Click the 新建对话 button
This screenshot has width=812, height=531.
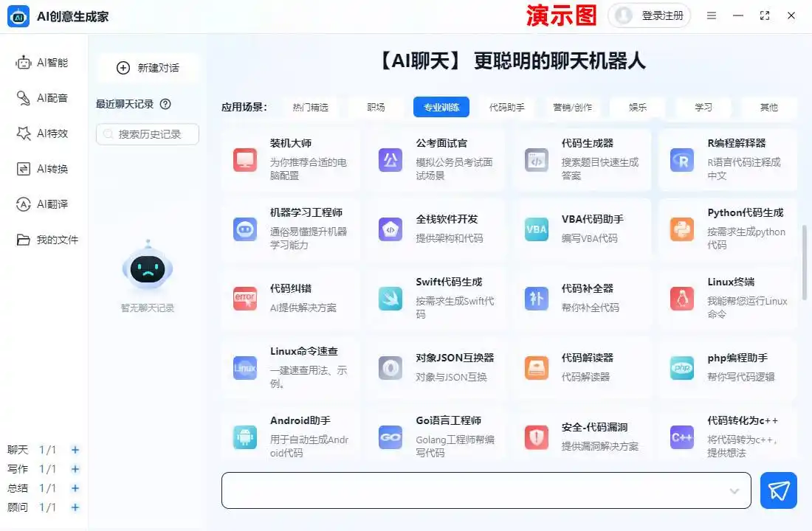pyautogui.click(x=148, y=68)
